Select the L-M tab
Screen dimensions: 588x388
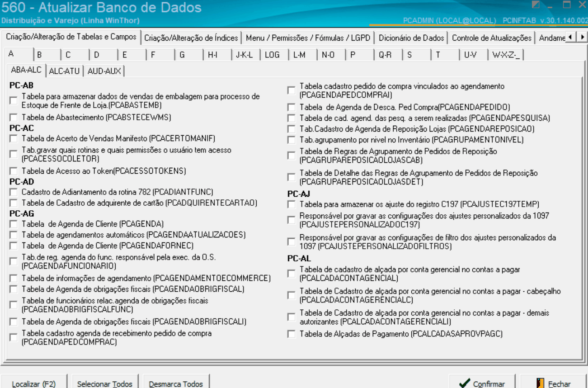pyautogui.click(x=303, y=55)
